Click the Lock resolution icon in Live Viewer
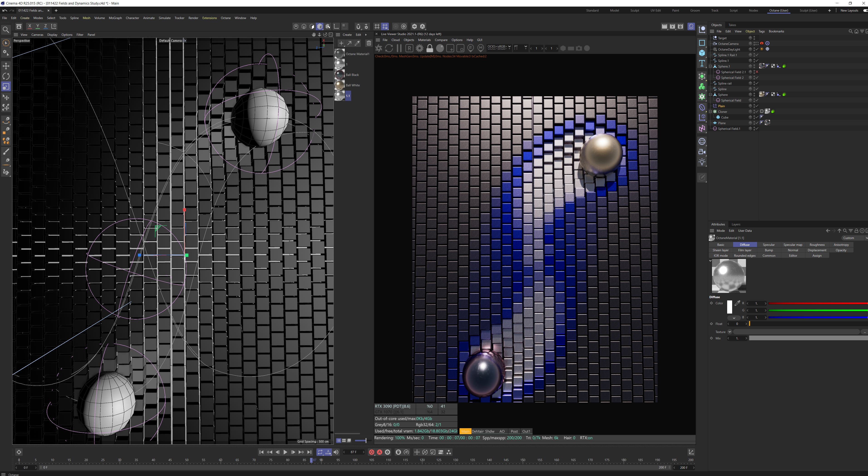868x476 pixels. (430, 48)
